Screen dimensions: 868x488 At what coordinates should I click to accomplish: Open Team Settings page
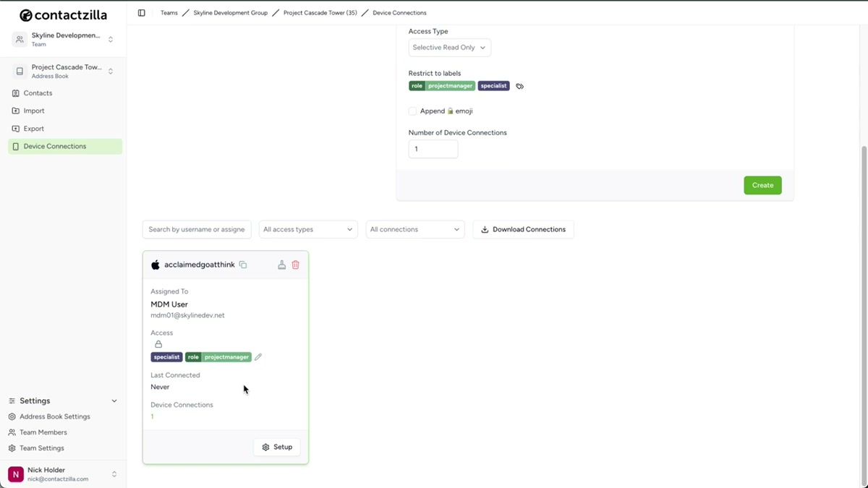(x=42, y=448)
